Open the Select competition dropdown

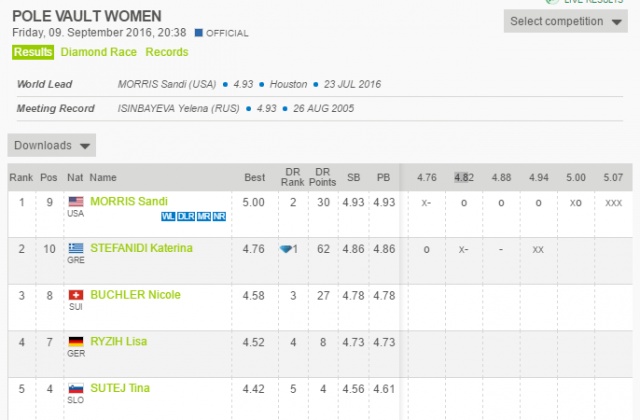[x=566, y=21]
